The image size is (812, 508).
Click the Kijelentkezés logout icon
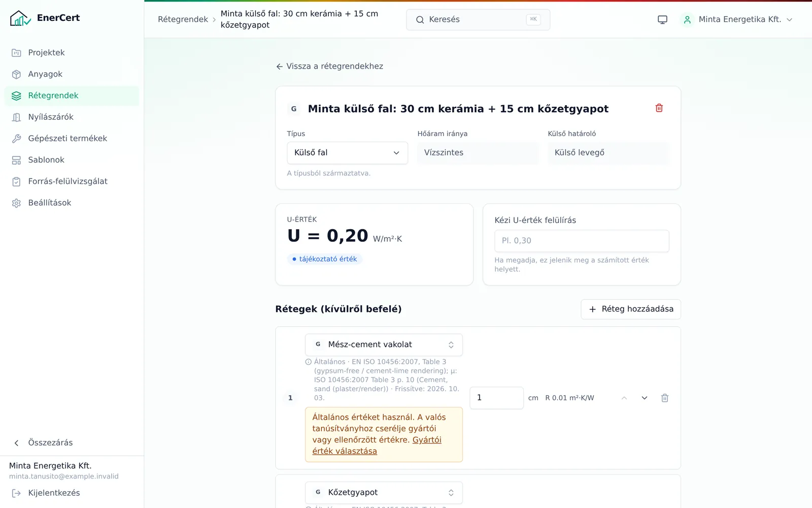pos(16,493)
